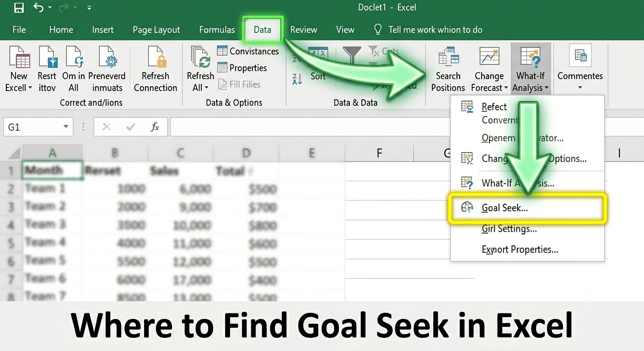Select row 4 header
The image size is (644, 351).
[x=11, y=225]
